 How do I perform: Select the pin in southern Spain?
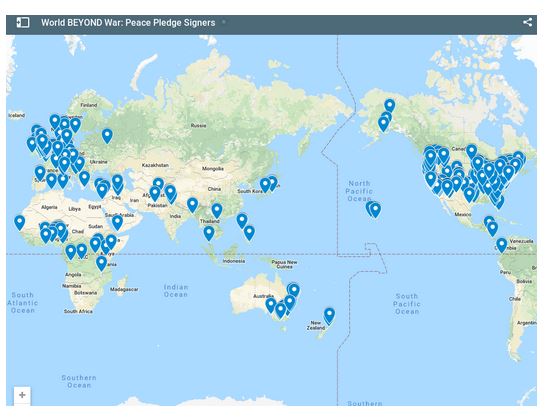point(51,181)
